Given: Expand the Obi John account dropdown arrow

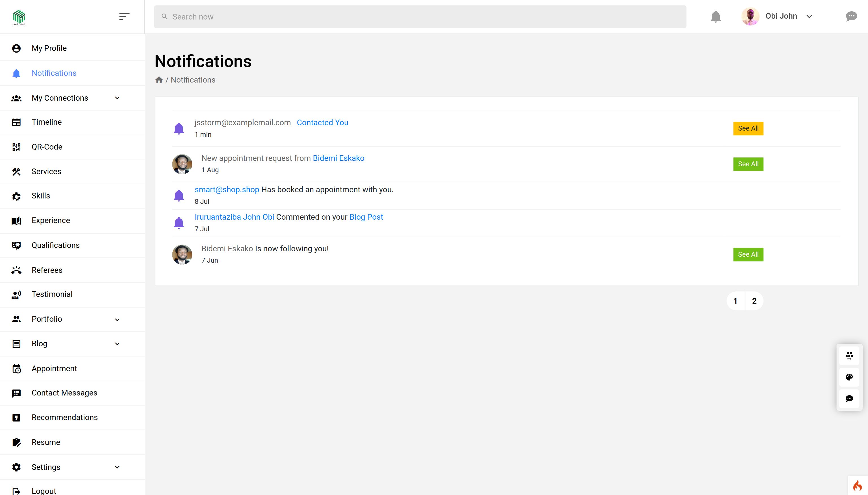Looking at the screenshot, I should coord(809,16).
